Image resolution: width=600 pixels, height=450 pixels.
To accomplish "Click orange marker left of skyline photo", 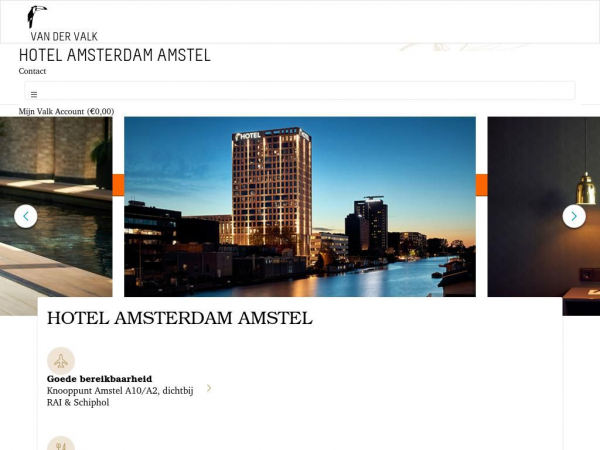I will pyautogui.click(x=118, y=185).
